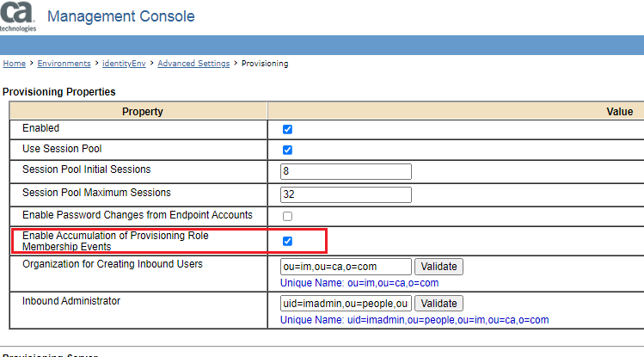
Task: Click the Session Pool Initial Sessions field
Action: coord(346,171)
